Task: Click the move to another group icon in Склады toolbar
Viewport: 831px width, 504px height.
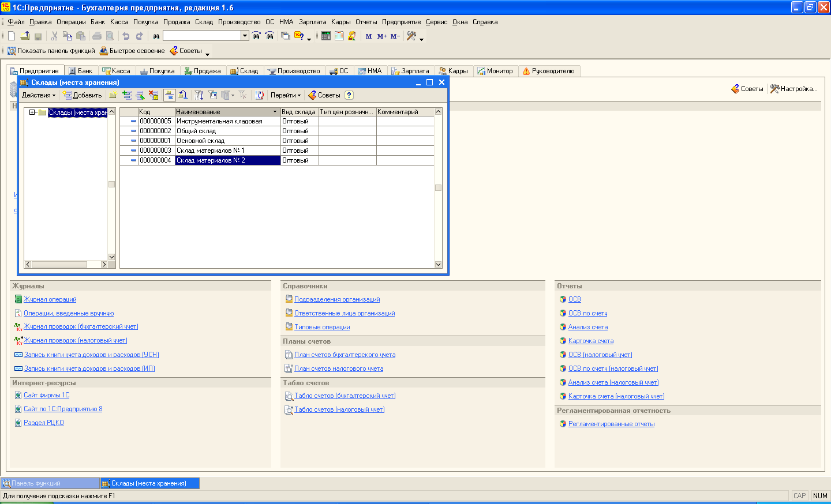Action: coord(183,95)
